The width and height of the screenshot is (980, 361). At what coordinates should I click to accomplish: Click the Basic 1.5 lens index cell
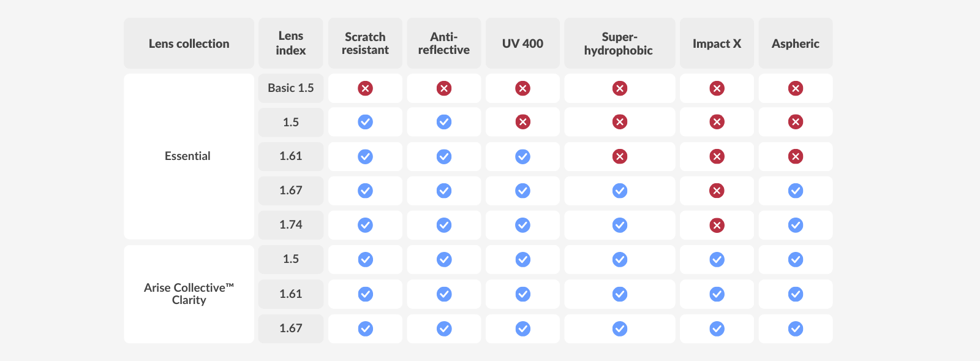point(291,88)
